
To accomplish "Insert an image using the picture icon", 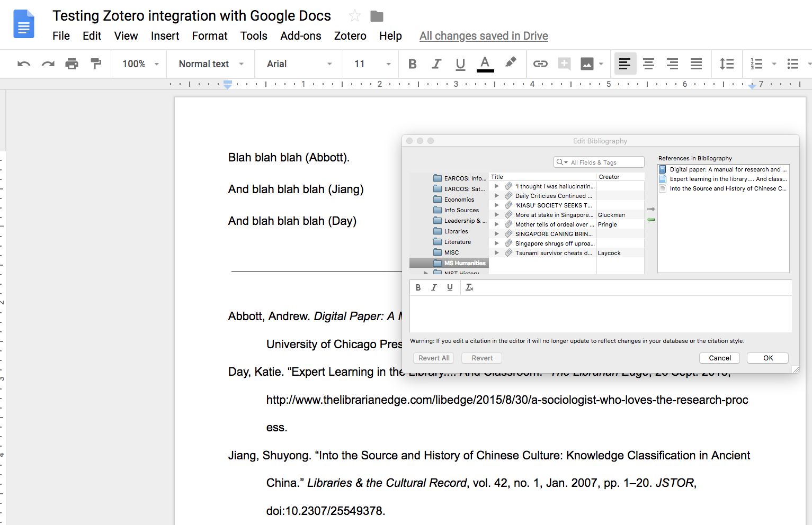I will pyautogui.click(x=587, y=64).
